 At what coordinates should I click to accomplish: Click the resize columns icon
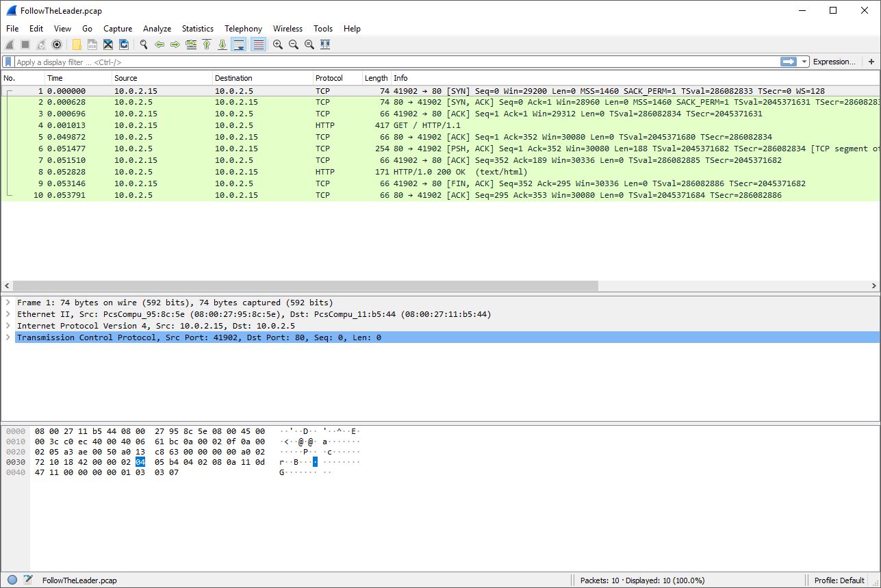(x=325, y=44)
